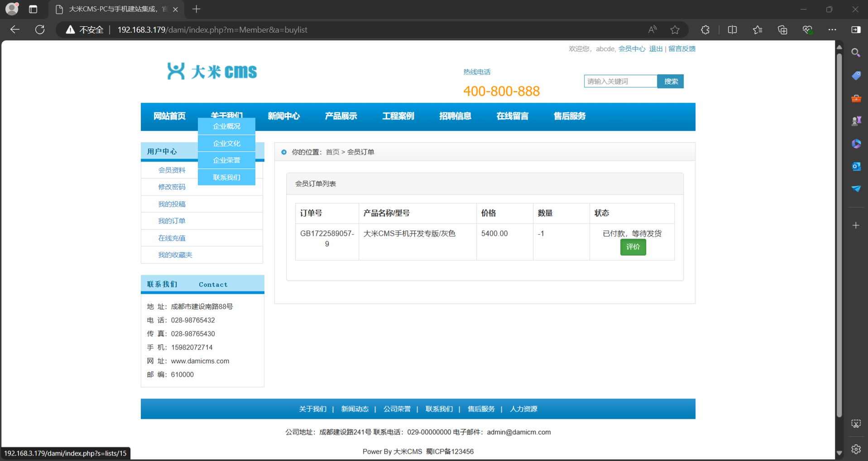The height and width of the screenshot is (461, 868).
Task: Open 招聘信息 navigation item
Action: coord(455,116)
